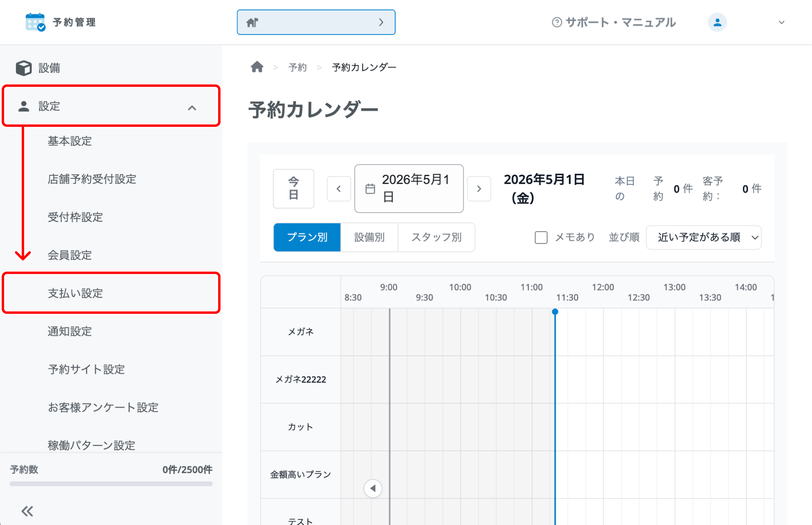
Task: Click the カット plan row label
Action: pyautogui.click(x=301, y=427)
